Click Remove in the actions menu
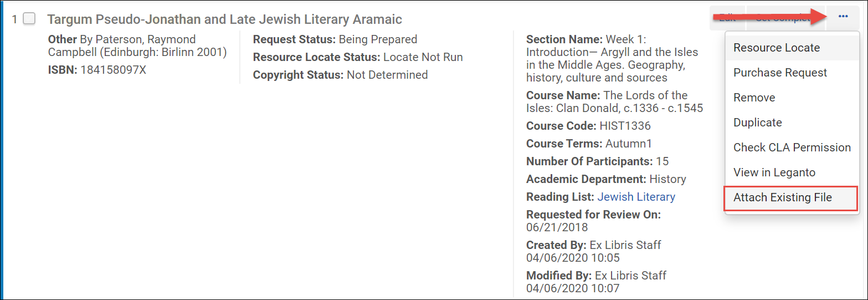The height and width of the screenshot is (300, 868). click(754, 98)
